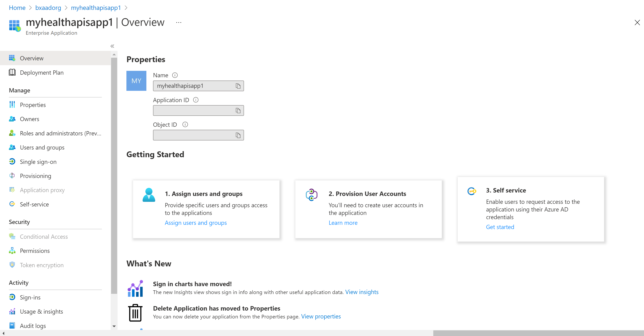The width and height of the screenshot is (644, 336).
Task: Click the MY application logo tile
Action: coord(136,81)
